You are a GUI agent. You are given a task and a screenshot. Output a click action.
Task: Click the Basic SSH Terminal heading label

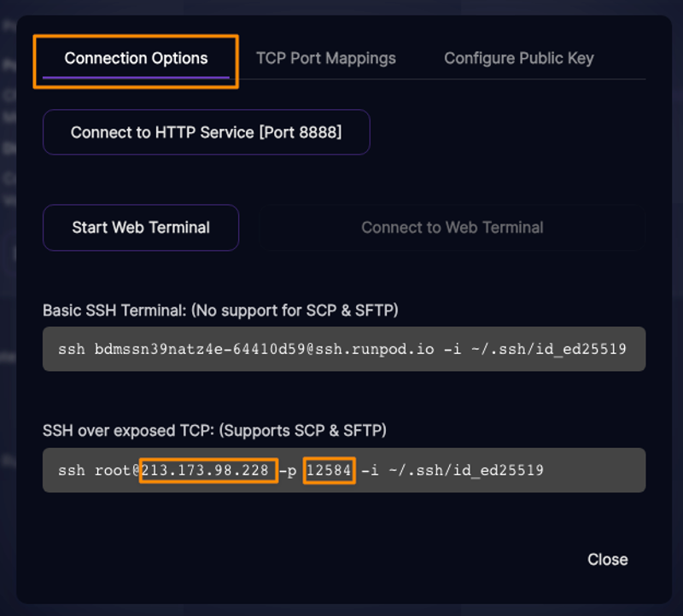click(x=220, y=311)
